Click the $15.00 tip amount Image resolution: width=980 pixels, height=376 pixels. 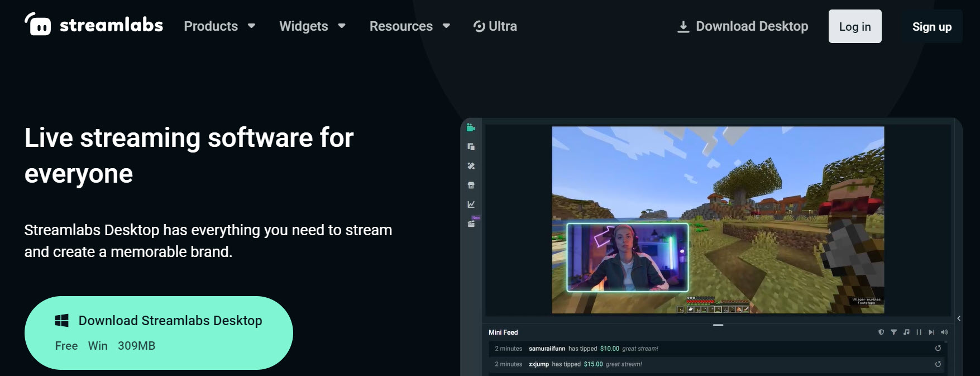(x=594, y=364)
